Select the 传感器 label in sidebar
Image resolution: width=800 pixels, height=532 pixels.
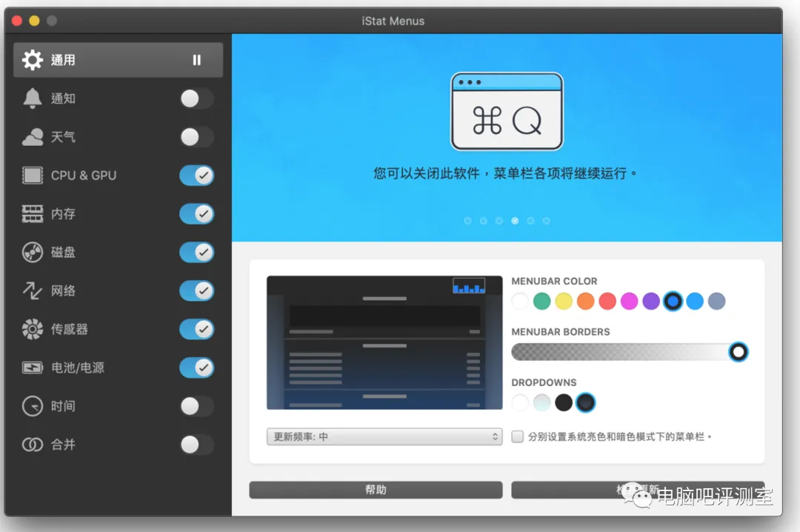point(70,329)
